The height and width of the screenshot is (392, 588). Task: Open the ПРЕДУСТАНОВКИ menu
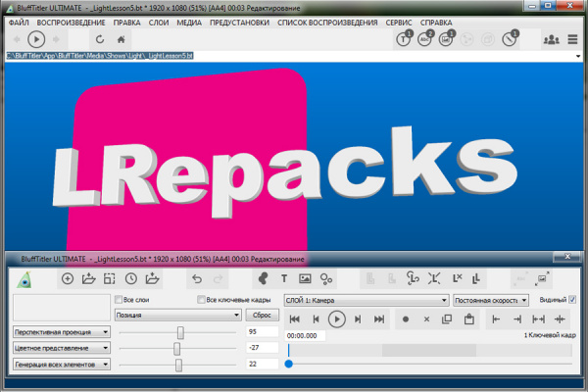(240, 23)
